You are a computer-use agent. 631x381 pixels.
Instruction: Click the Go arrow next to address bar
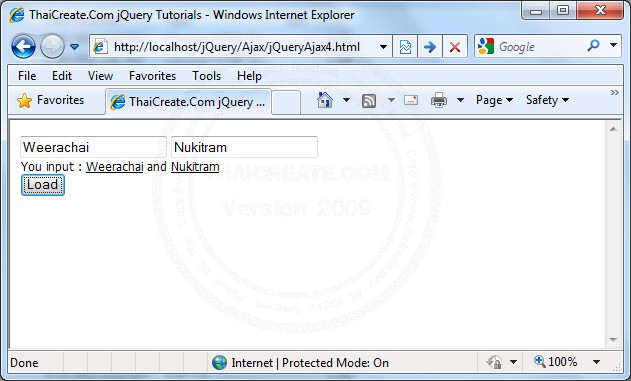[x=430, y=47]
